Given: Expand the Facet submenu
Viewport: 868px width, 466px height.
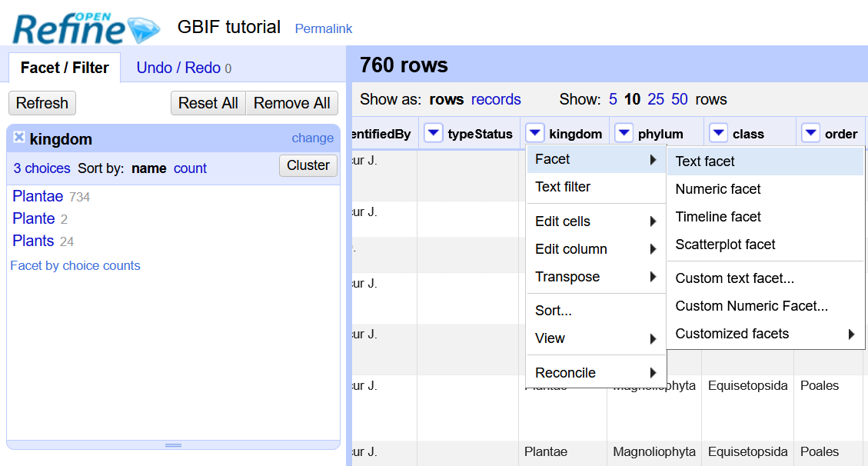Looking at the screenshot, I should [596, 159].
